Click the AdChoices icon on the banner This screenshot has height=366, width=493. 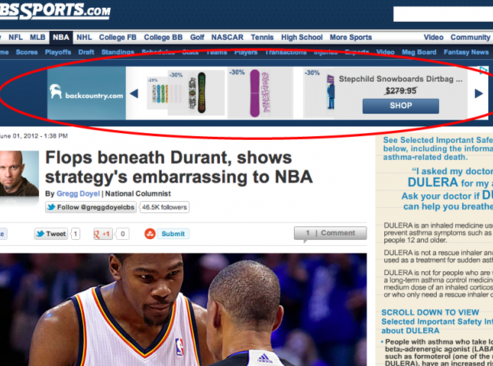[484, 70]
